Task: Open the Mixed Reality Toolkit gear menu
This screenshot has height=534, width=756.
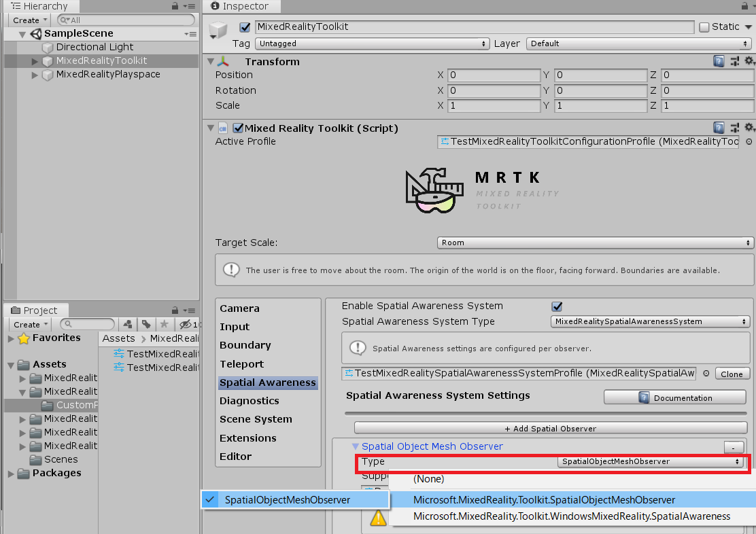Action: click(749, 128)
